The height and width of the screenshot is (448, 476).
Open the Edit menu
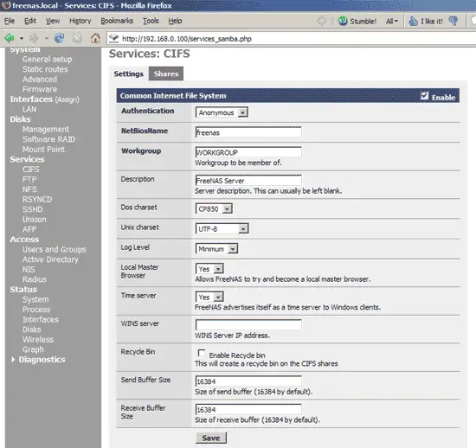pyautogui.click(x=30, y=21)
